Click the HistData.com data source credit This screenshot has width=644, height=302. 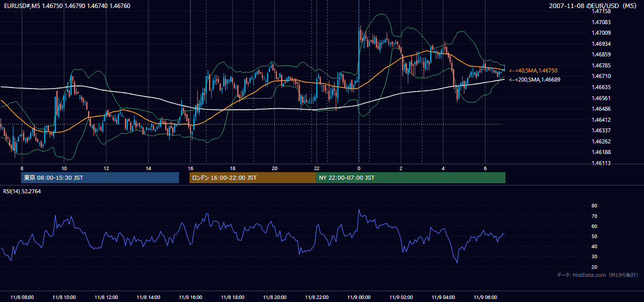click(x=598, y=275)
